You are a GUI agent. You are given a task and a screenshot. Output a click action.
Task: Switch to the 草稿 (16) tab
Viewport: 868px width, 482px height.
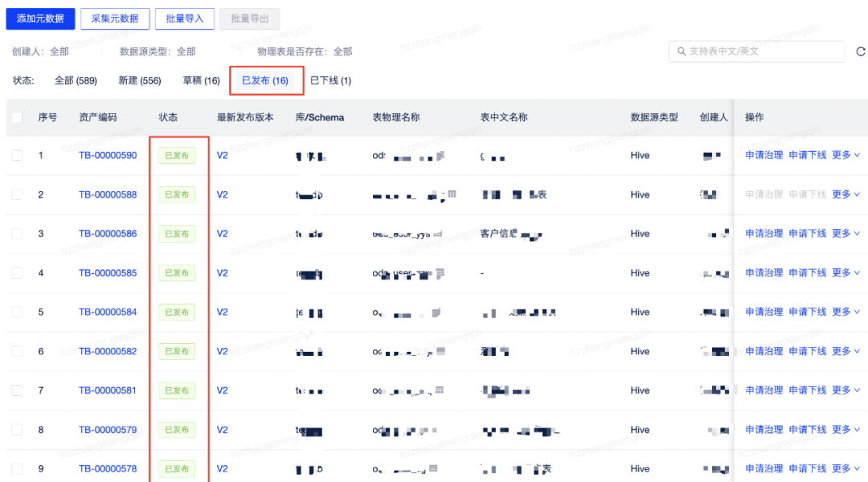[199, 80]
